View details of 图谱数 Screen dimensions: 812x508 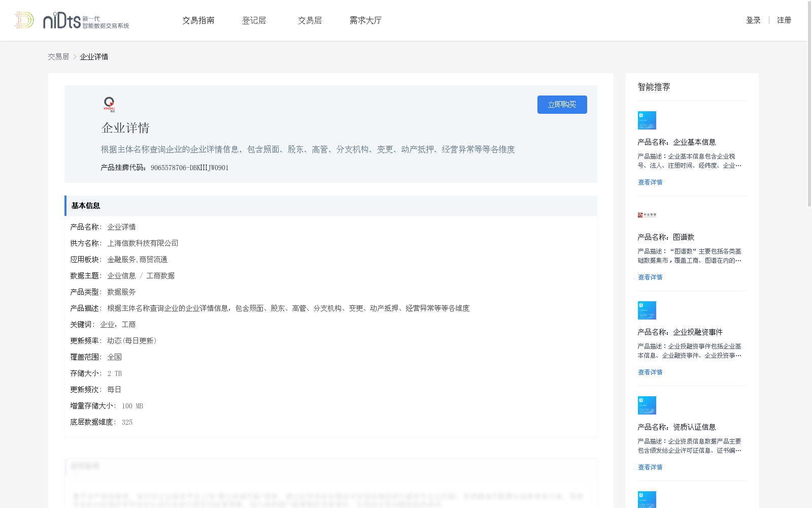point(650,277)
